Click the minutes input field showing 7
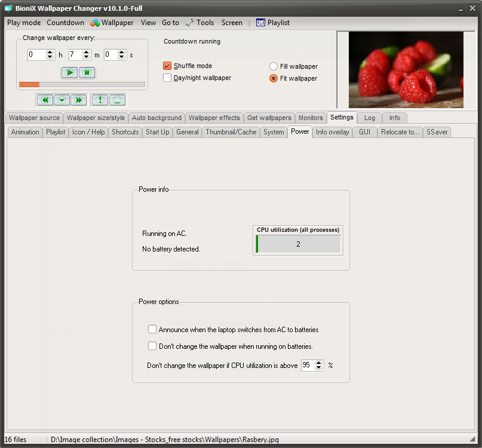This screenshot has height=448, width=482. (x=76, y=55)
